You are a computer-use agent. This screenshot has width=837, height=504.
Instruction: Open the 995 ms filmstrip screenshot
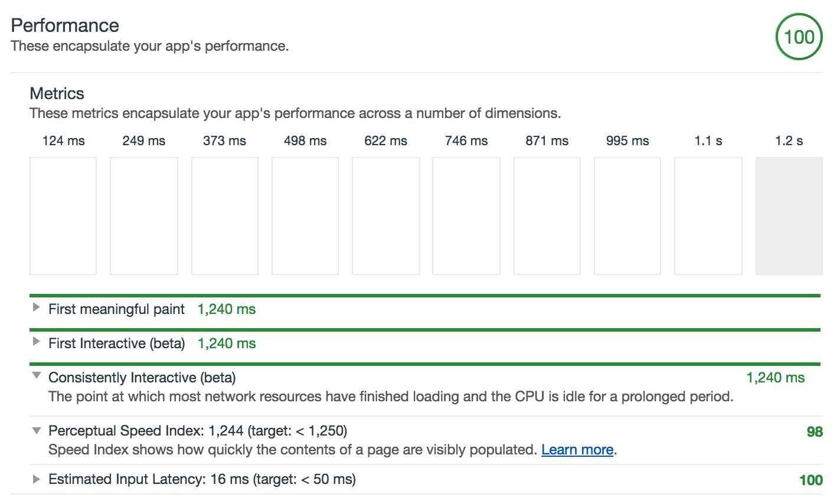(x=627, y=215)
